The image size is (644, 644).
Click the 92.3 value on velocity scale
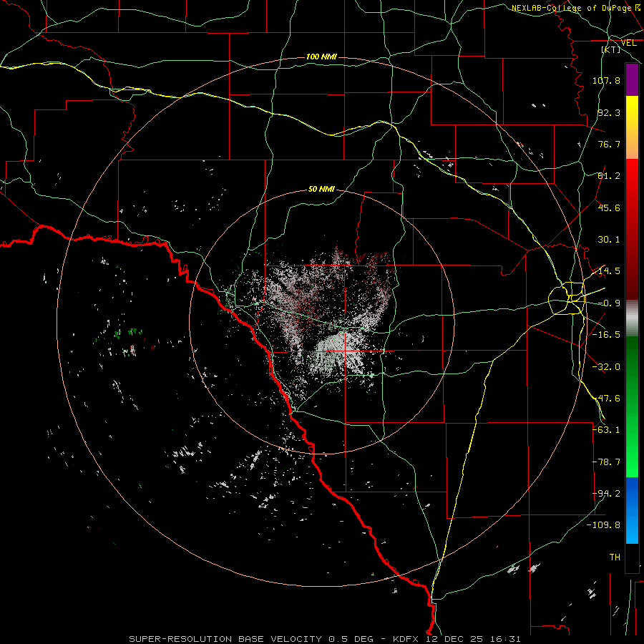[x=609, y=112]
